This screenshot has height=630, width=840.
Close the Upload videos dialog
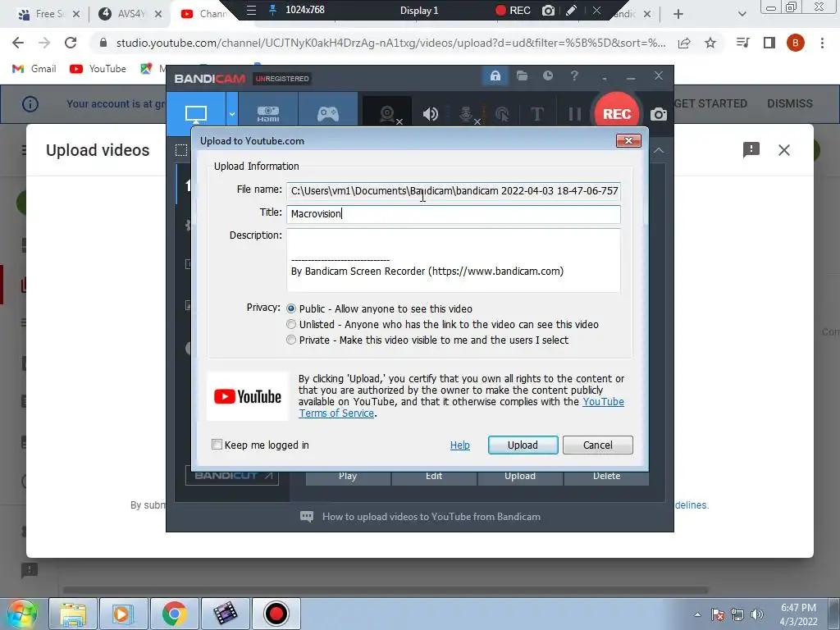point(783,151)
